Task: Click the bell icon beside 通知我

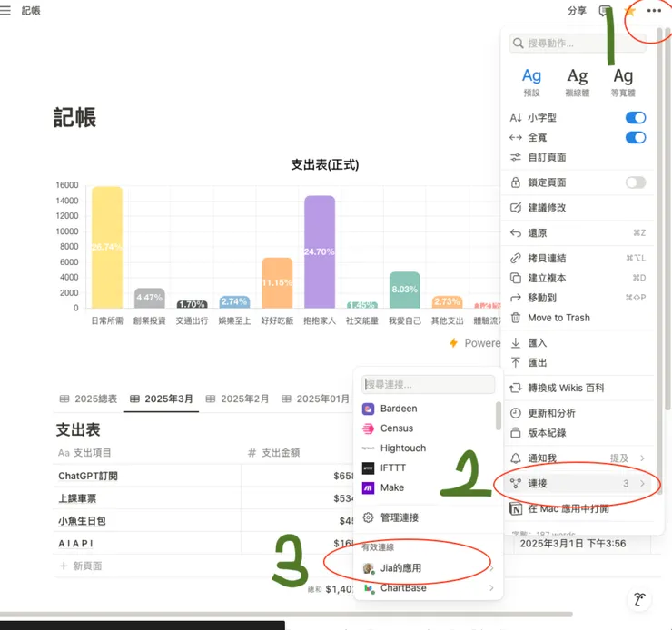Action: click(x=516, y=458)
